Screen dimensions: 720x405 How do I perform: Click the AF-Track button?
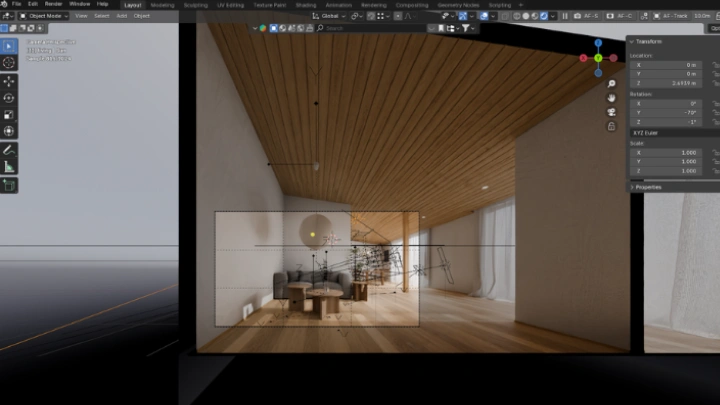670,16
